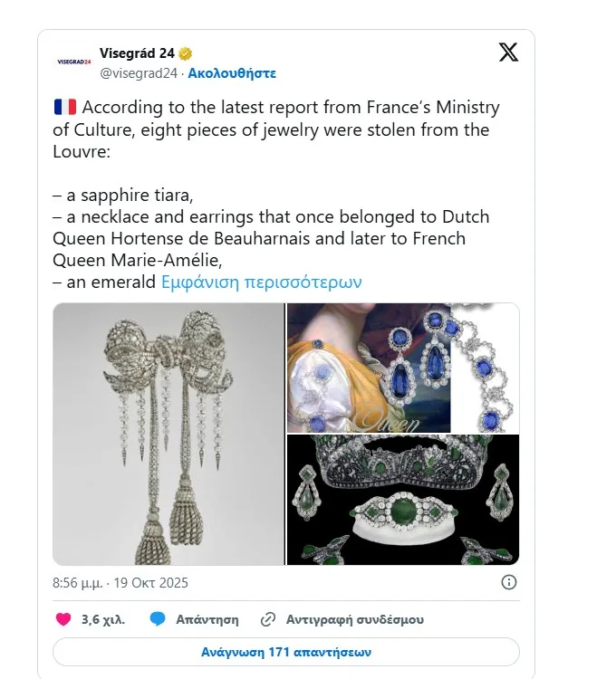Screen dimensions: 616x679
Task: Open the diamond bow brooch image
Action: (x=168, y=435)
